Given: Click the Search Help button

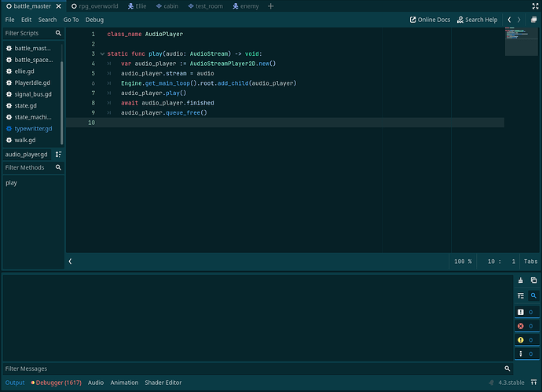Looking at the screenshot, I should click(x=477, y=20).
